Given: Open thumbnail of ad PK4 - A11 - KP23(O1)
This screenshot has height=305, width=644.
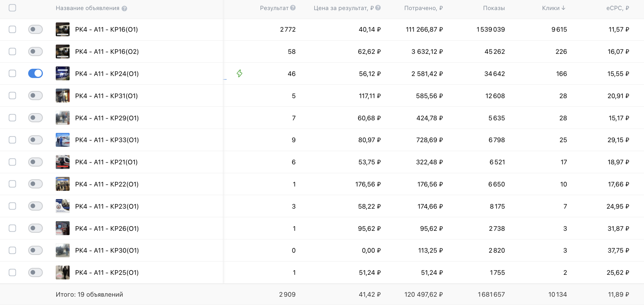Looking at the screenshot, I should (62, 206).
